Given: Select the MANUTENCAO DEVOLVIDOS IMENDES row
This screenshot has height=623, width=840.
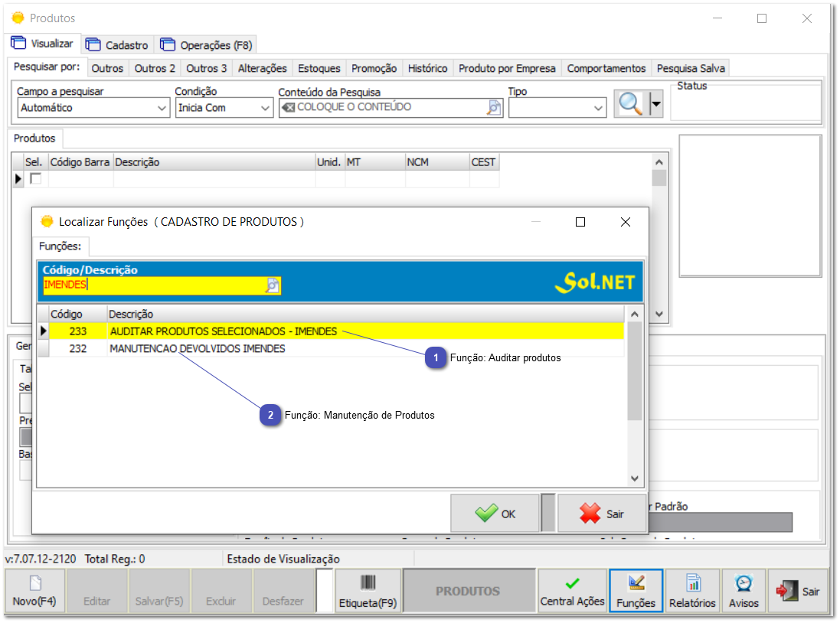Looking at the screenshot, I should pos(198,349).
